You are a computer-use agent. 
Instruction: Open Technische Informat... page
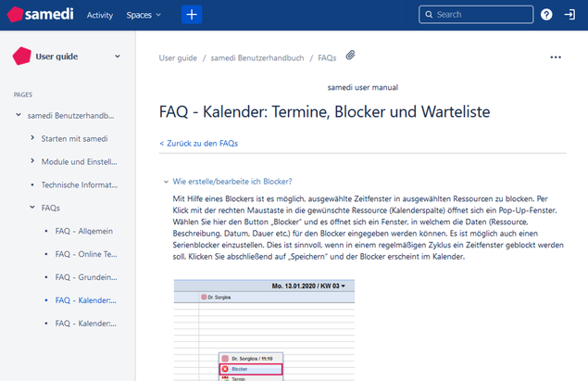tap(79, 184)
